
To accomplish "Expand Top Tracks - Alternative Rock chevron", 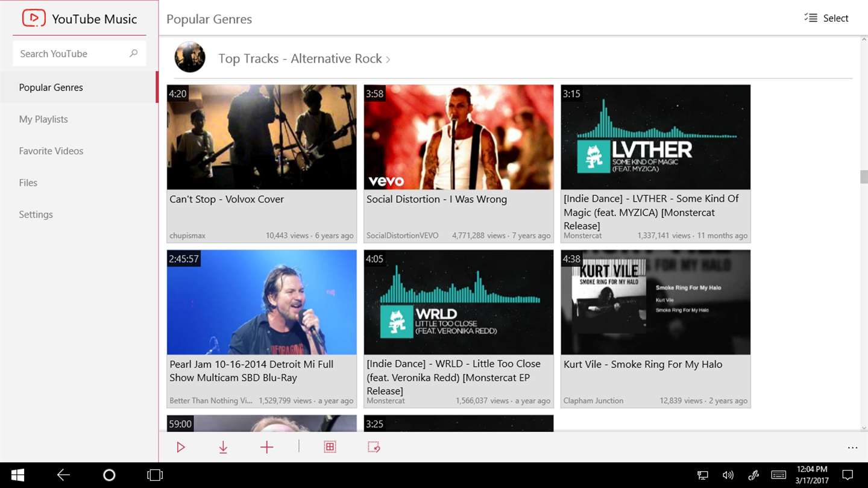I will (x=388, y=59).
